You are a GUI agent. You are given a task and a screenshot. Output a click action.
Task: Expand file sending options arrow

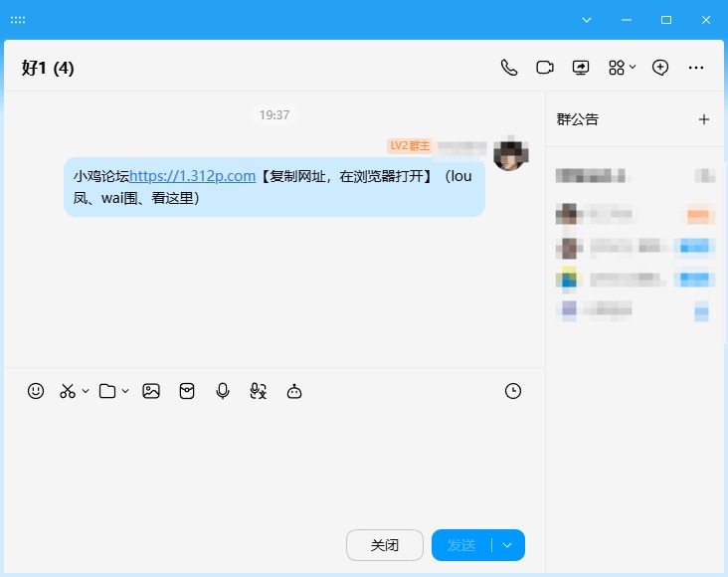[x=125, y=391]
